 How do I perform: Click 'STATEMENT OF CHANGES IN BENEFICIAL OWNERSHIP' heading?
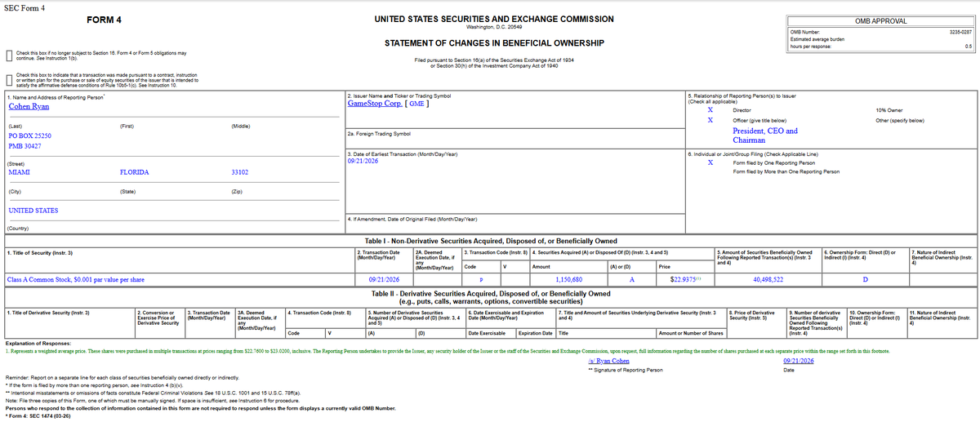[x=494, y=42]
